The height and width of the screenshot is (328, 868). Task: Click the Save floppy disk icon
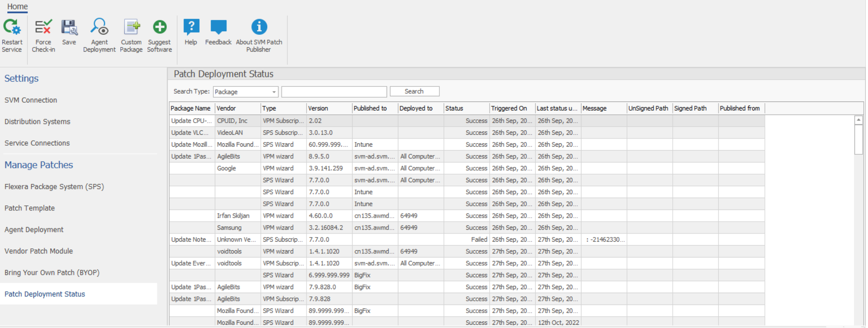69,27
